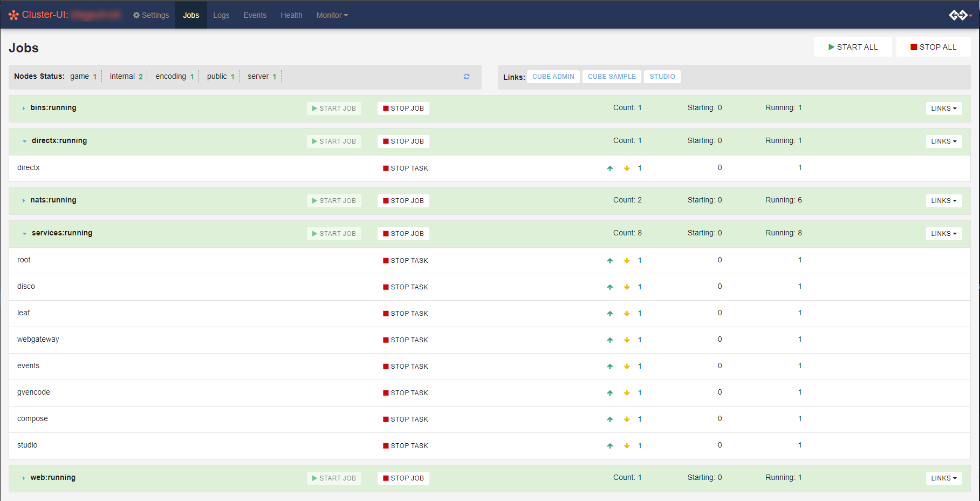Open the STUDIO link
The image size is (980, 501).
click(x=662, y=77)
